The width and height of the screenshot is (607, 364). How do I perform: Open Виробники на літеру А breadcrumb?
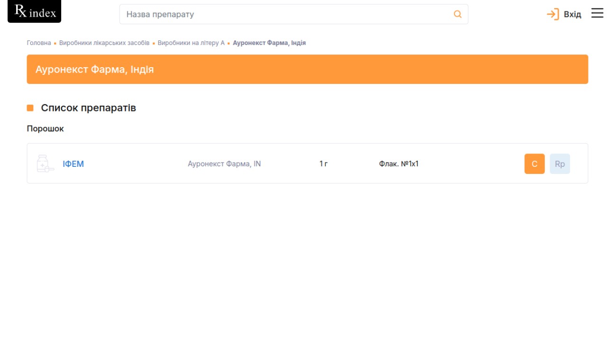191,43
